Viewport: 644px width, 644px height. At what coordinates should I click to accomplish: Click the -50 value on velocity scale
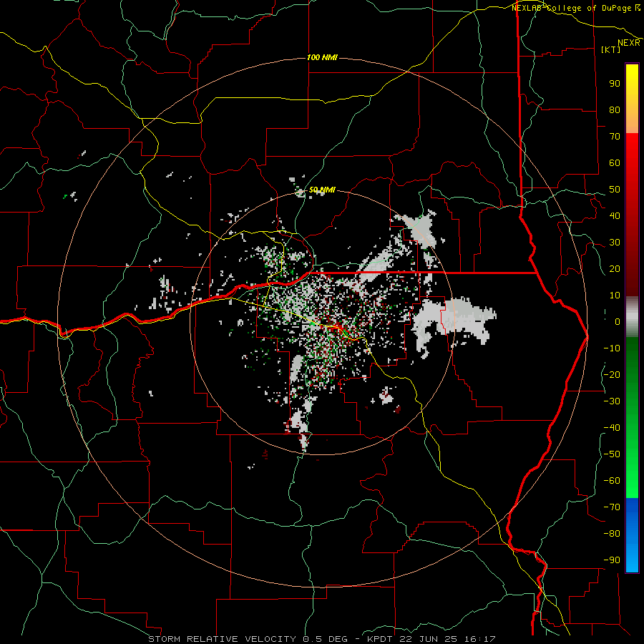click(612, 454)
